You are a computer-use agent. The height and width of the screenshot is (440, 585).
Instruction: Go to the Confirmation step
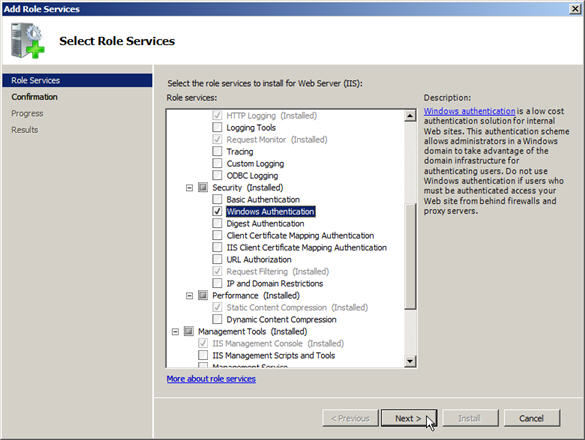(34, 97)
